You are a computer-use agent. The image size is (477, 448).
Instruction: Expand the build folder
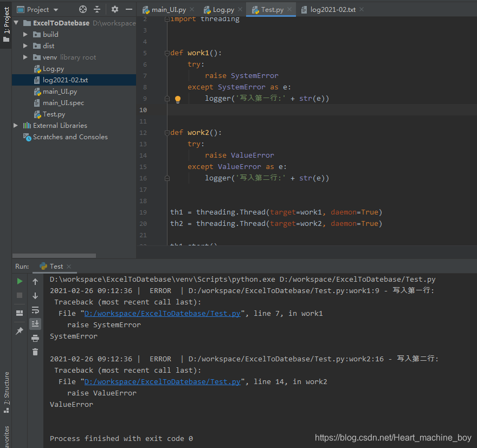(25, 34)
